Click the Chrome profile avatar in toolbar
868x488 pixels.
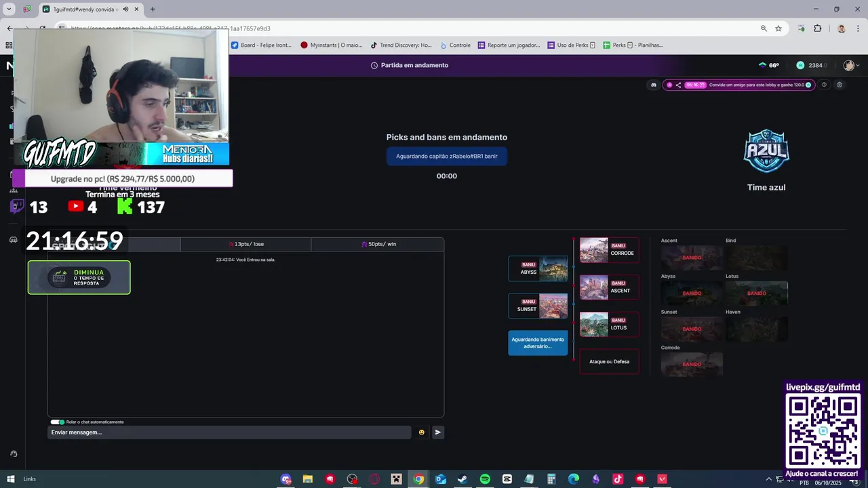[x=841, y=28]
